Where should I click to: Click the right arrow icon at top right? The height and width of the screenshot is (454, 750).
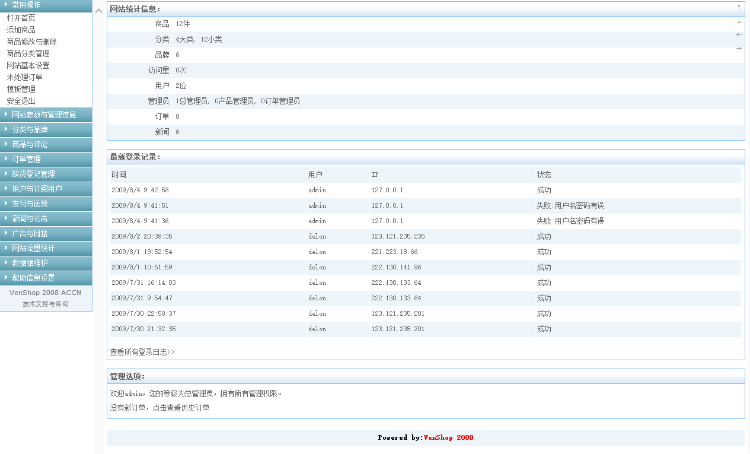tap(739, 48)
